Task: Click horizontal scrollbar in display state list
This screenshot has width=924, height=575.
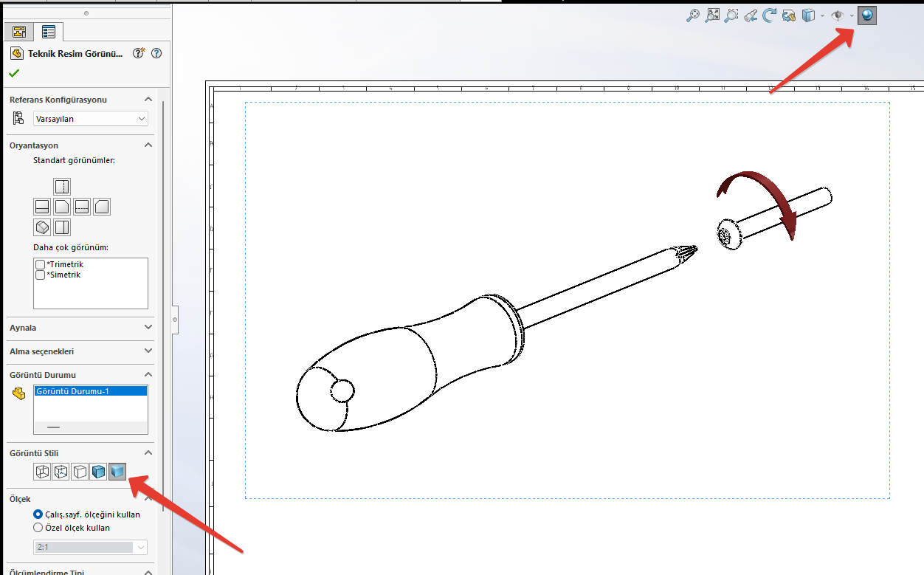Action: pos(54,427)
